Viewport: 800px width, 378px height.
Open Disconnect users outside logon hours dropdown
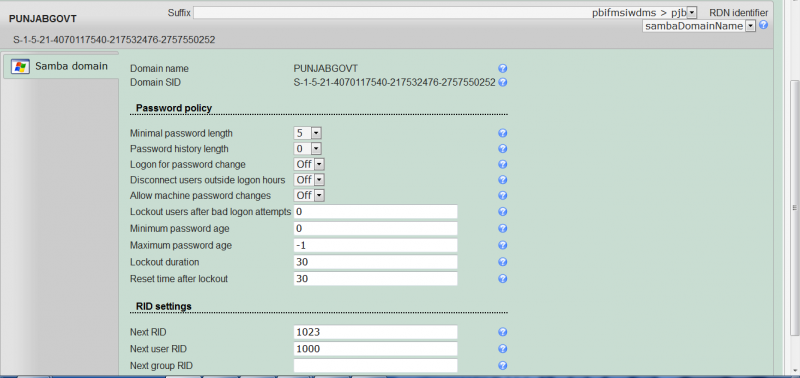click(x=310, y=180)
